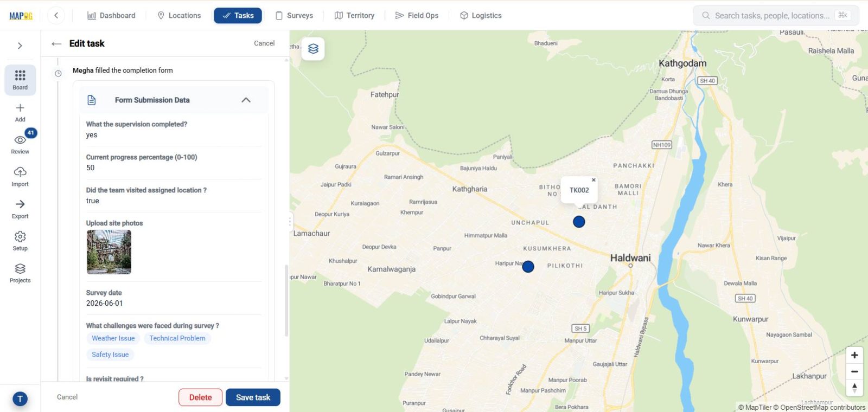Click the Delete button
This screenshot has height=412, width=868.
tap(200, 397)
